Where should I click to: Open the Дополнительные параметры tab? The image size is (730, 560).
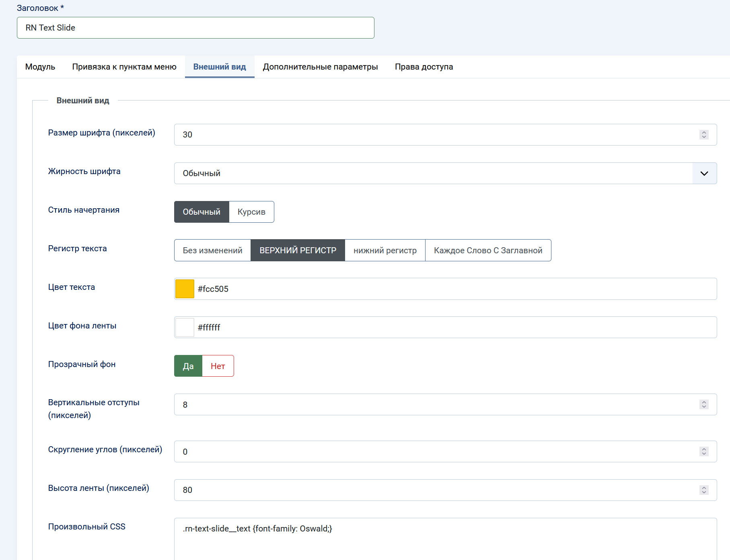[320, 67]
